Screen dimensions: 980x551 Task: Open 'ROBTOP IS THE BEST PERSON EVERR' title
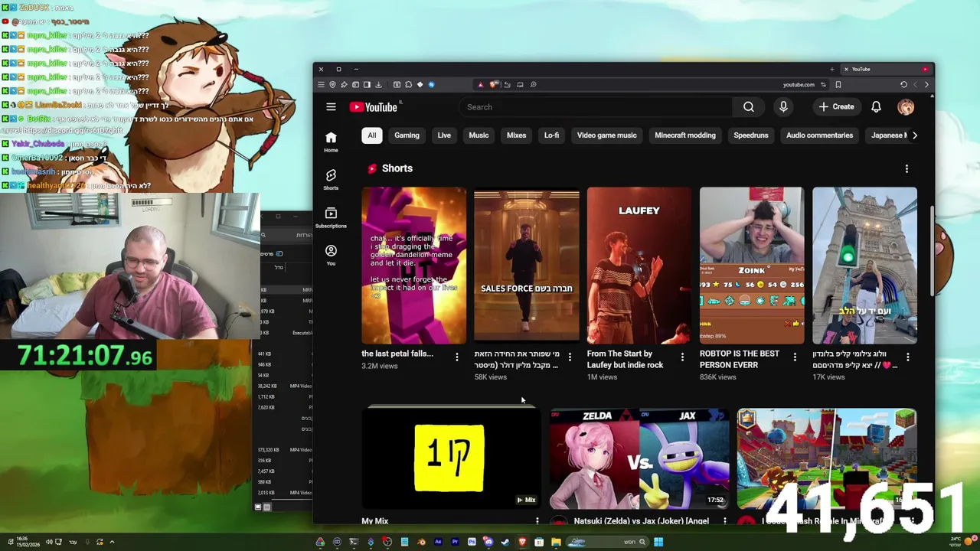(x=740, y=359)
